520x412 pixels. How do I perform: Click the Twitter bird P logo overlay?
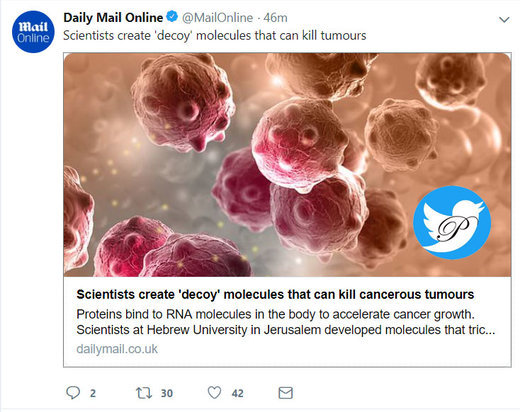click(452, 222)
